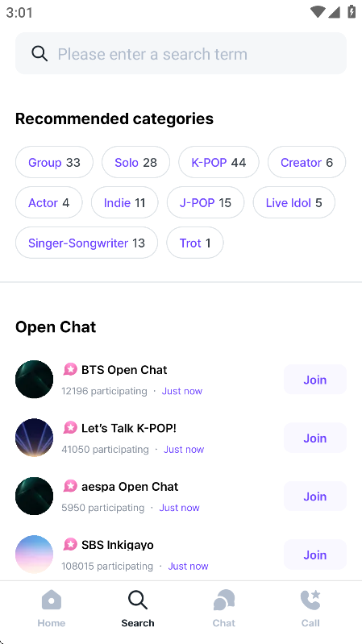The image size is (362, 644).
Task: Open the BTS Open Chat avatar
Action: (x=34, y=379)
